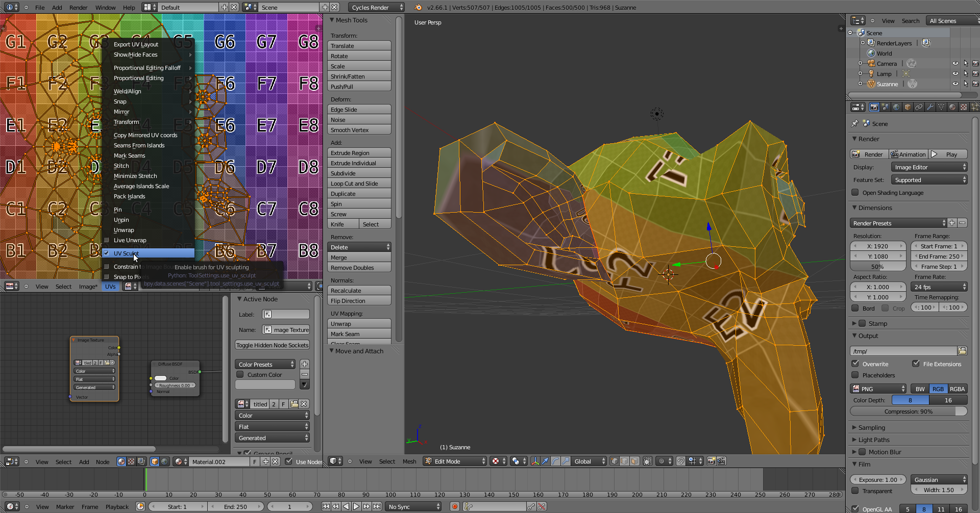Choose Export UV Layout from UVs menu
This screenshot has height=513, width=980.
(136, 44)
